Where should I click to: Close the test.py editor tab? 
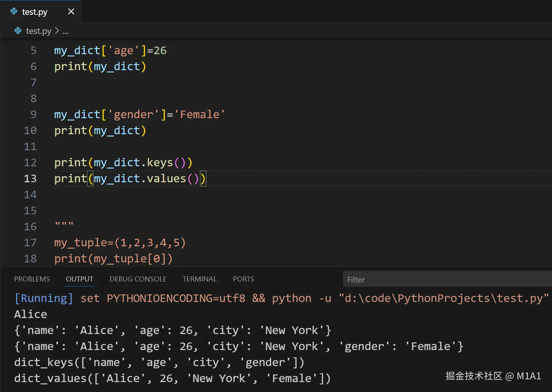pyautogui.click(x=71, y=11)
